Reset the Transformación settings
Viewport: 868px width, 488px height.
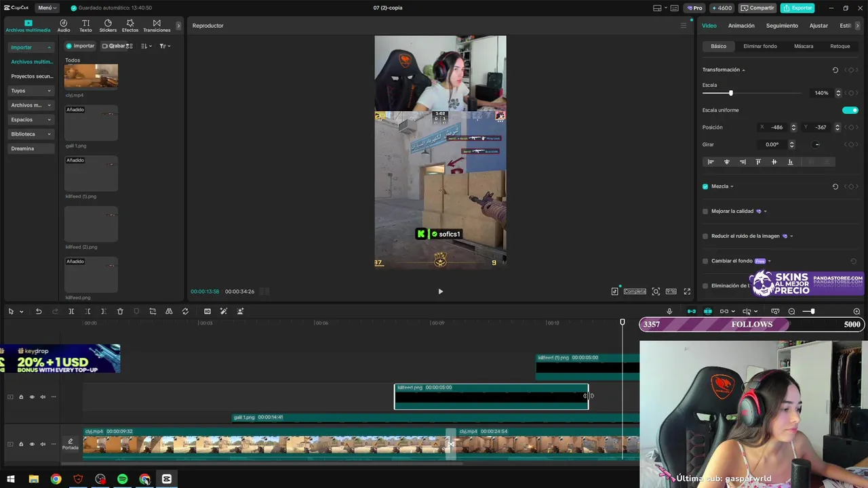pos(835,70)
